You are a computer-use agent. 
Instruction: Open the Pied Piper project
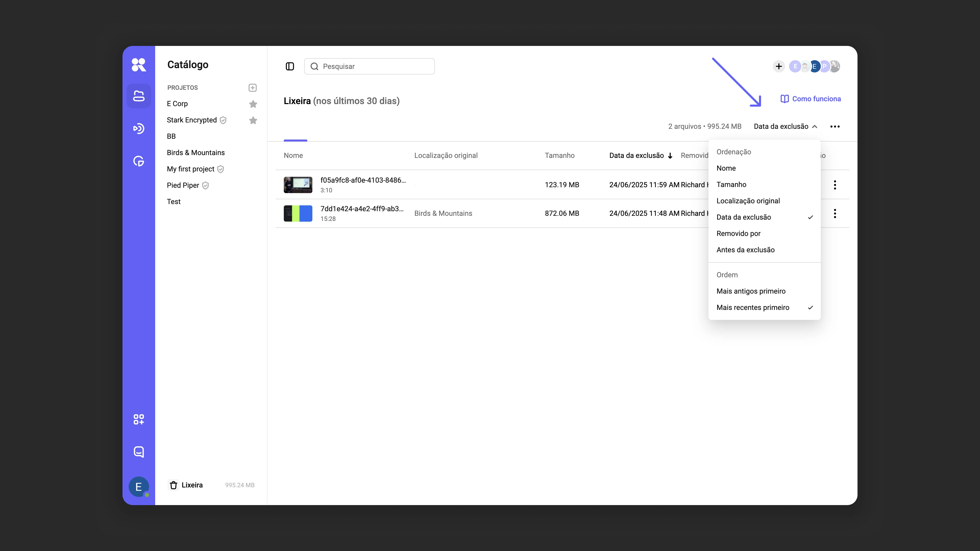(183, 185)
